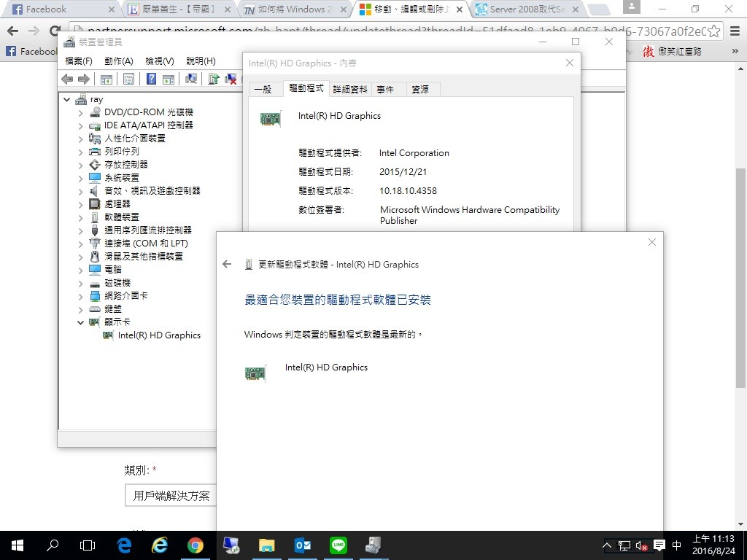This screenshot has height=560, width=747.
Task: Click Chrome's bookmark star icon
Action: tap(713, 31)
